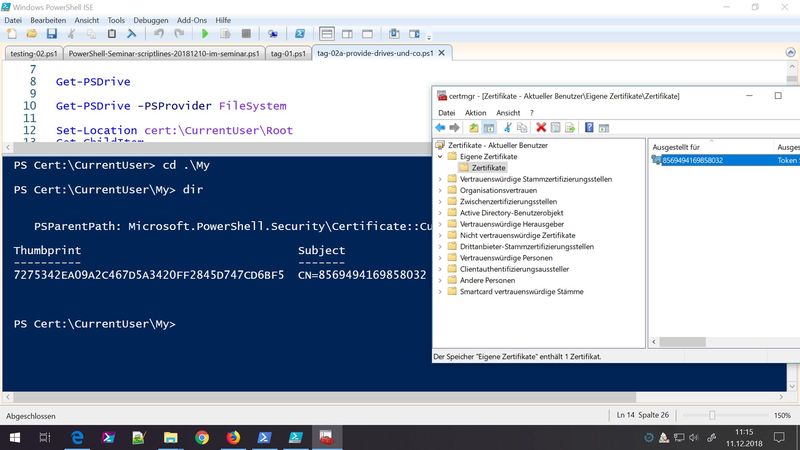The height and width of the screenshot is (450, 800).
Task: Collapse the Eigene Zertifikate tree node
Action: click(440, 157)
